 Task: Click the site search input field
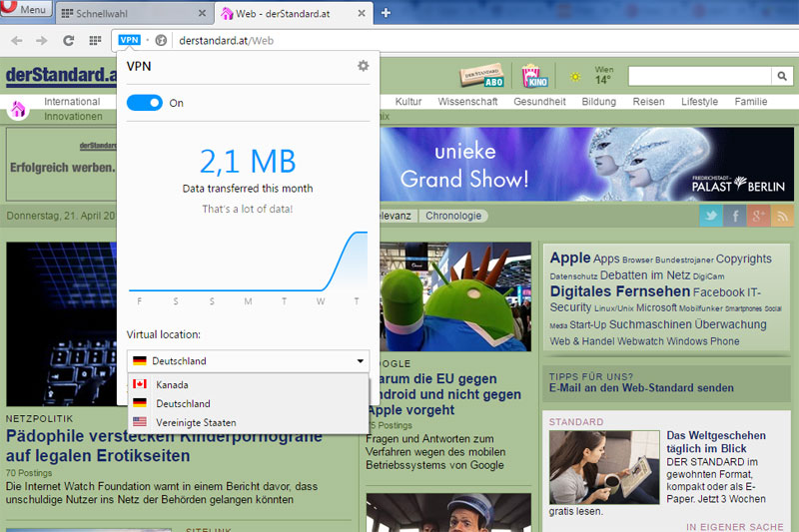click(700, 77)
